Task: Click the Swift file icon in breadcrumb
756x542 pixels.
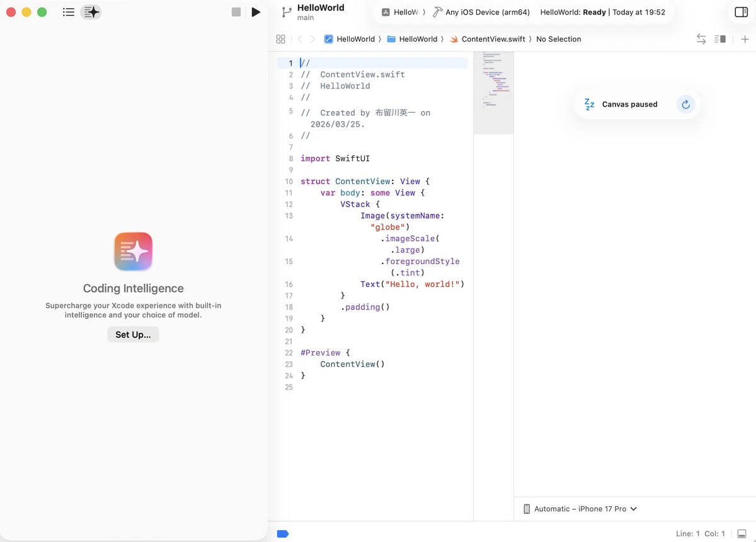Action: click(x=454, y=39)
